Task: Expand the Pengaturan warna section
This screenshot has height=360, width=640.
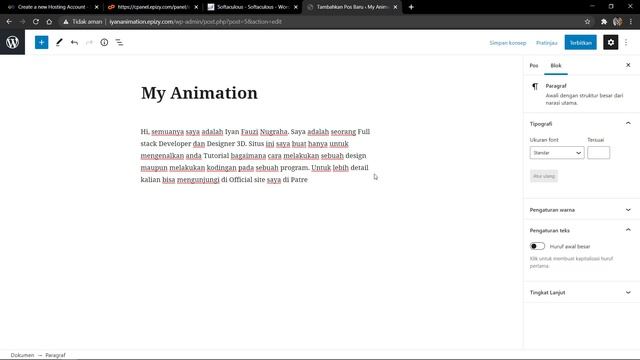Action: point(628,210)
